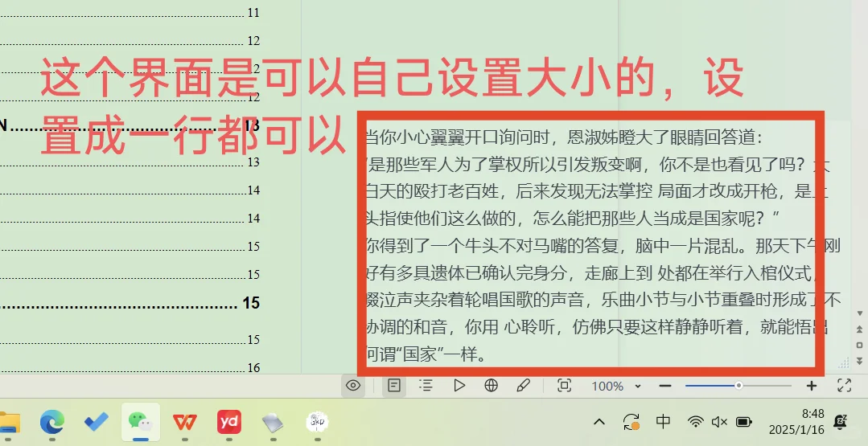Click text line 啜泣声夹杂着轮唱国歌的声音
Screen dimensions: 868x446
click(x=603, y=300)
